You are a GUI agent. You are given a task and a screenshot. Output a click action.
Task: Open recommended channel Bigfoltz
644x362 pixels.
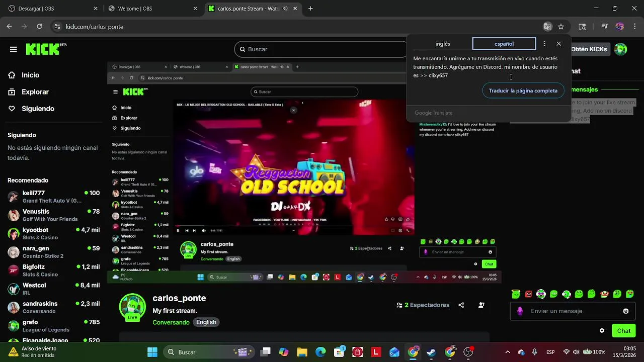(53, 270)
